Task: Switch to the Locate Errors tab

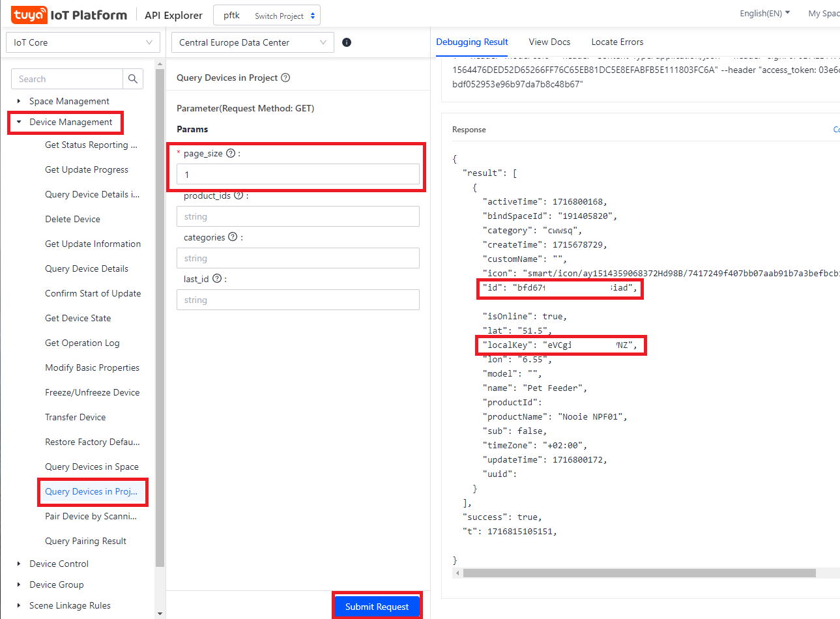Action: tap(617, 42)
